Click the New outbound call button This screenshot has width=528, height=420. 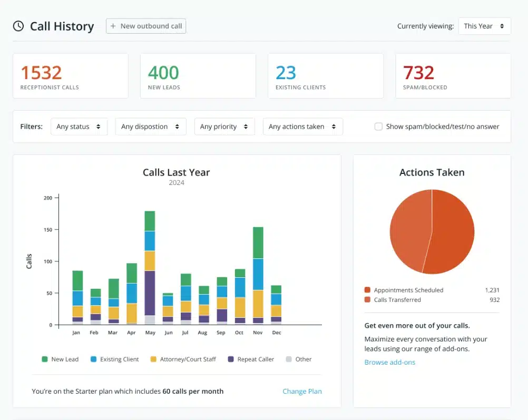[146, 26]
